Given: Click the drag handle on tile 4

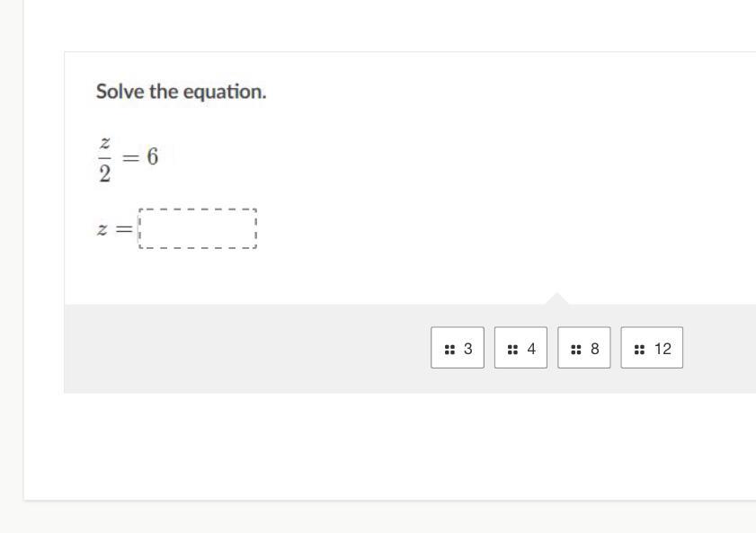Looking at the screenshot, I should click(512, 349).
